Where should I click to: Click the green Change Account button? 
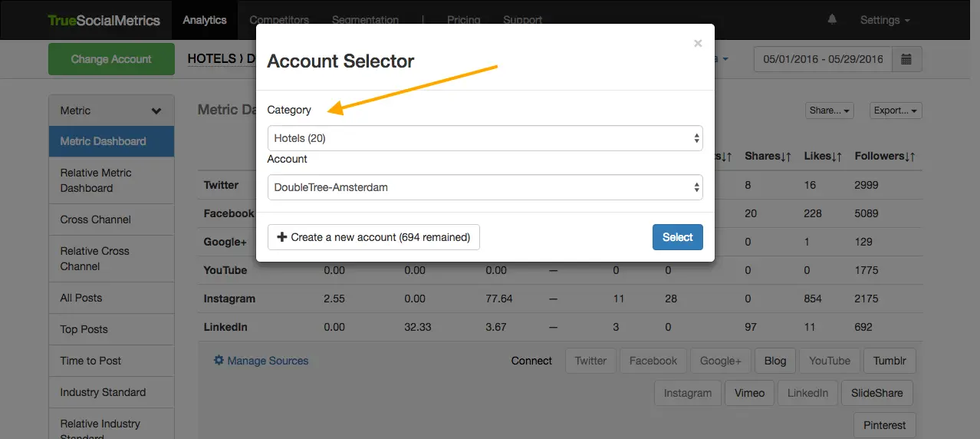(111, 59)
